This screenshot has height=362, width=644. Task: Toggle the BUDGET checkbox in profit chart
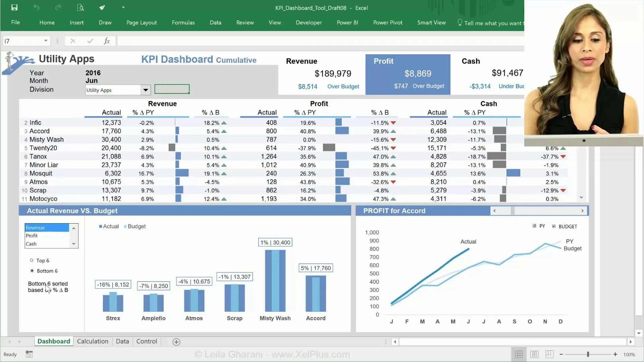tap(554, 226)
